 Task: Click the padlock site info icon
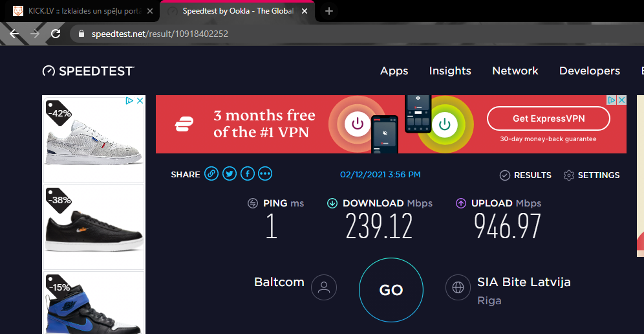pos(81,34)
